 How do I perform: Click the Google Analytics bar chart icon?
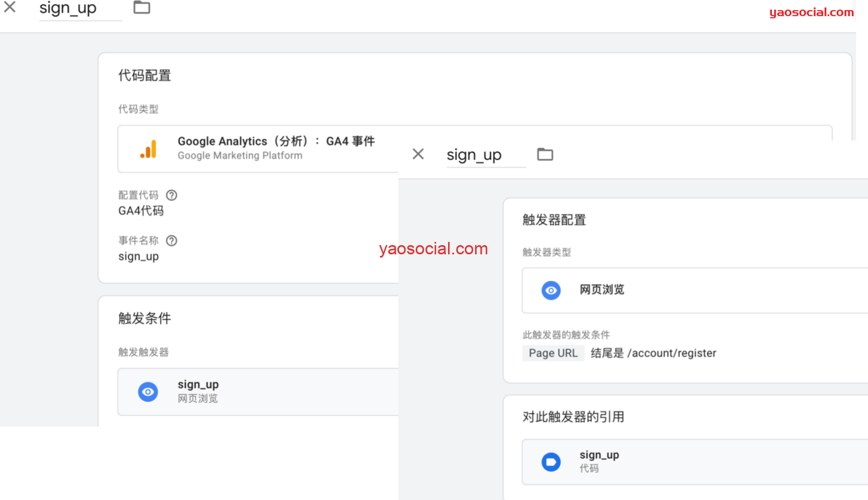tap(148, 149)
